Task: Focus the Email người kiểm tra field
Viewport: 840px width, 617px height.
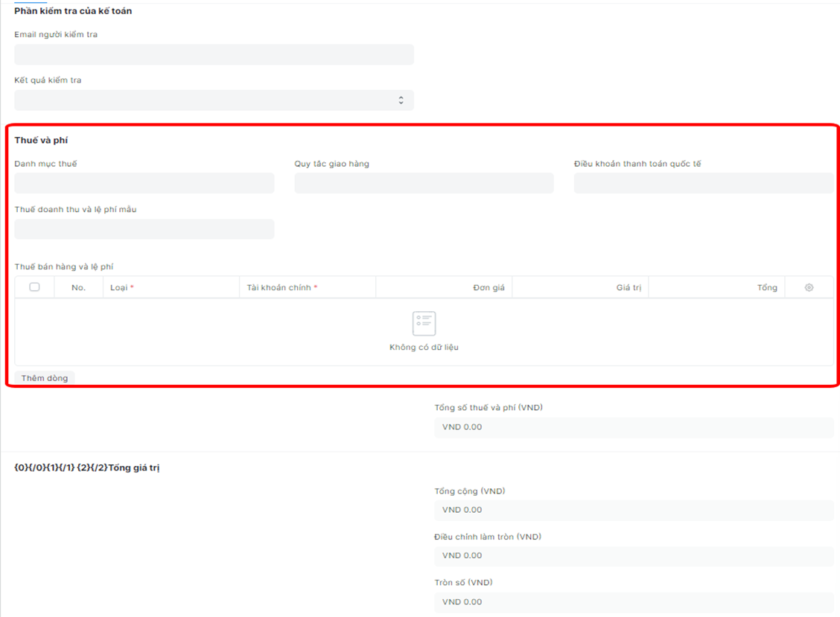Action: 214,54
